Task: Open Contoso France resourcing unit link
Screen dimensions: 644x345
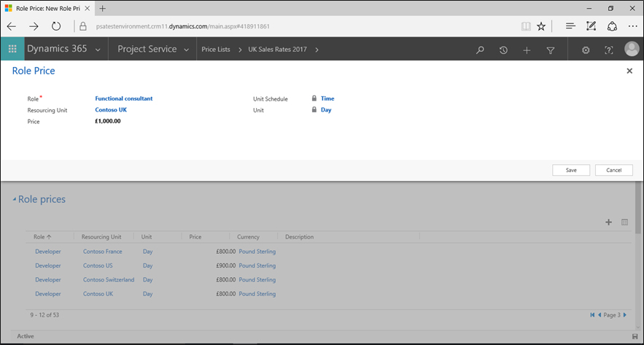Action: [x=102, y=252]
